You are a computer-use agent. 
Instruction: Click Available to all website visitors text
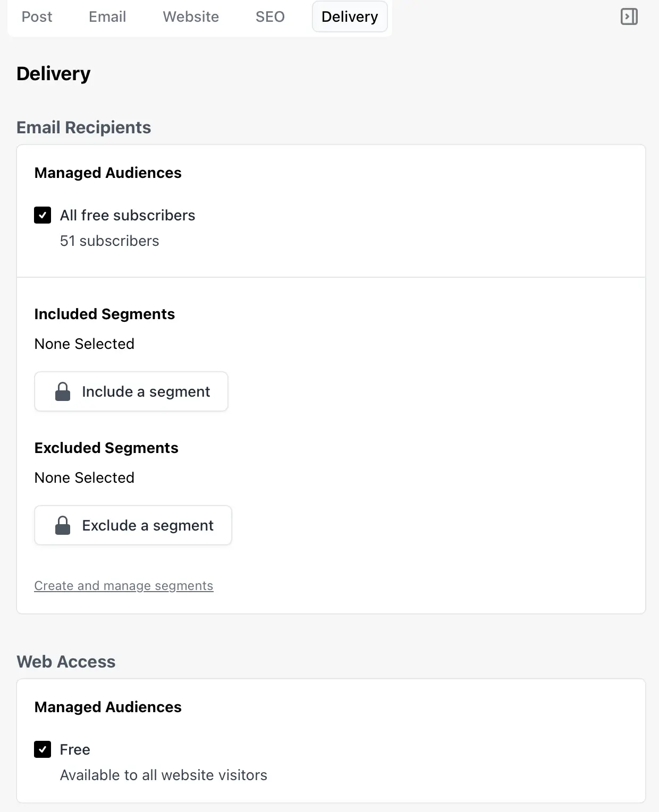(x=164, y=775)
